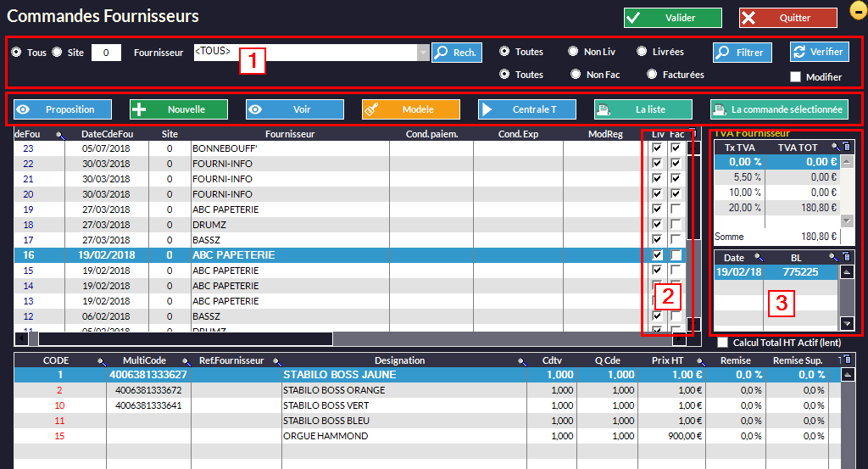868x469 pixels.
Task: Click the plus icon on Nouvelle button
Action: coord(140,109)
